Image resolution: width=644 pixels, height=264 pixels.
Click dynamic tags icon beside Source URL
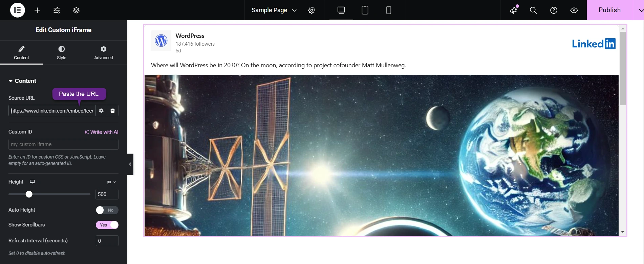(x=112, y=111)
